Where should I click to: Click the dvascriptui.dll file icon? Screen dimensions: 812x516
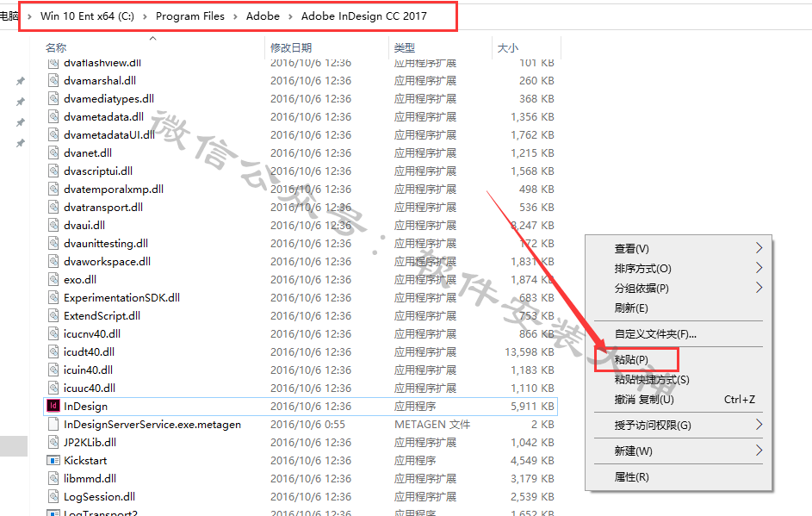point(53,171)
